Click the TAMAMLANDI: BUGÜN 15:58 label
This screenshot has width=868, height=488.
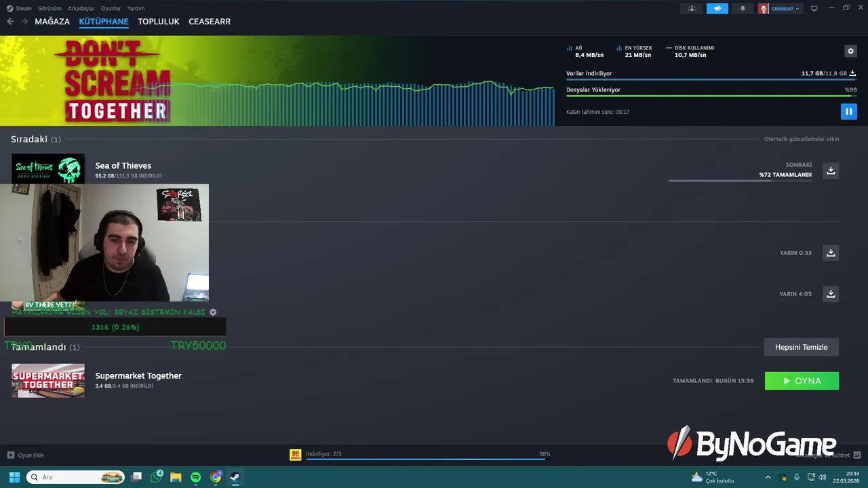click(x=713, y=381)
